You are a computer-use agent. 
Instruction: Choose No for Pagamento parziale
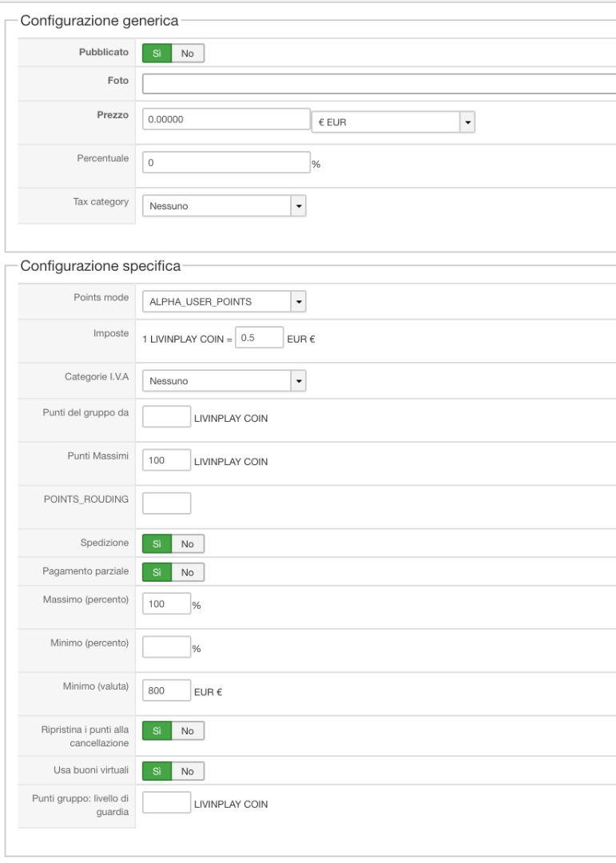pyautogui.click(x=188, y=572)
